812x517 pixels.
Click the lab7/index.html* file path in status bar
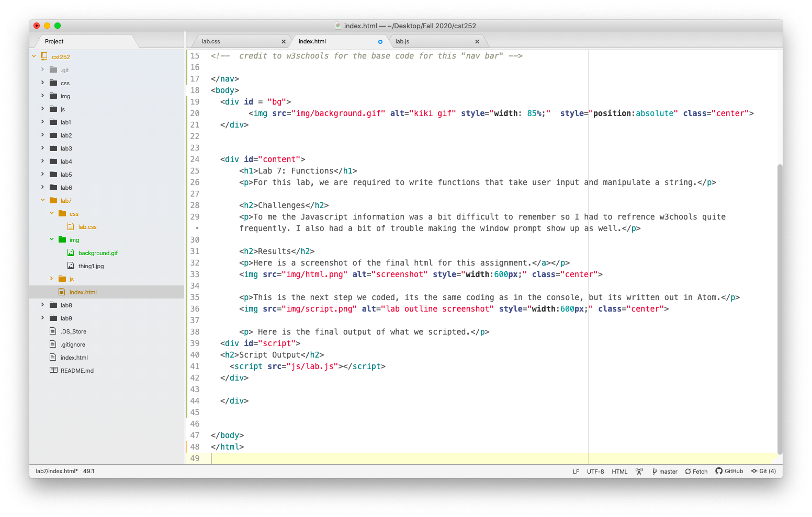pyautogui.click(x=57, y=471)
